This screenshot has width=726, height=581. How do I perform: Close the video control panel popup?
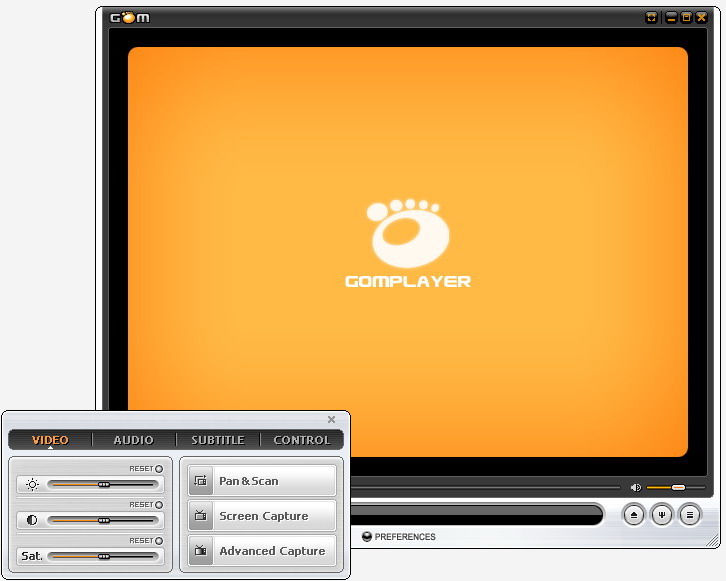(x=332, y=420)
